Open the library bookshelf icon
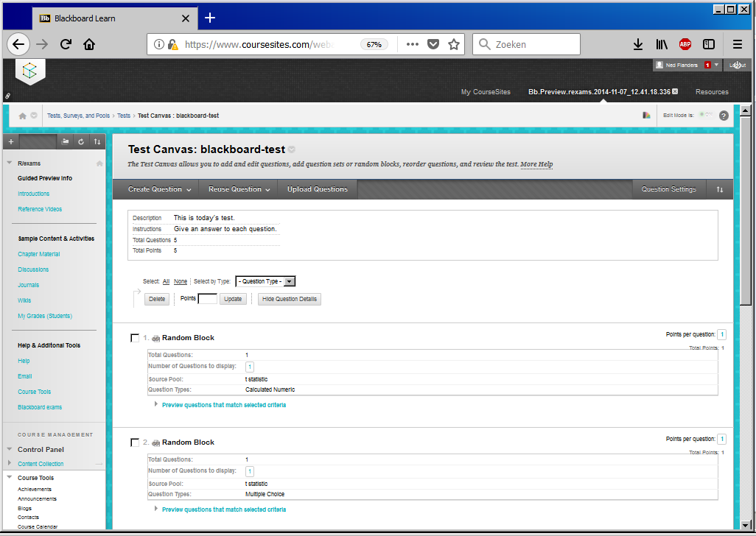Viewport: 756px width, 536px height. pyautogui.click(x=662, y=44)
